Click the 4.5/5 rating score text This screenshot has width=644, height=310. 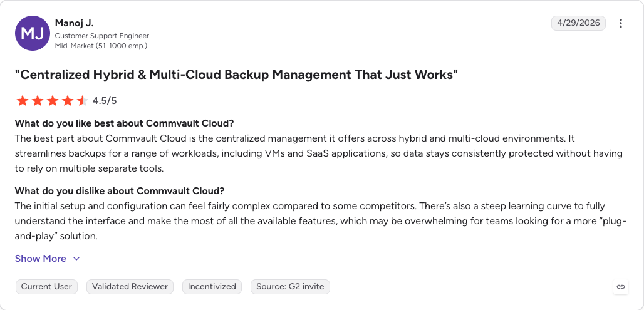(105, 101)
